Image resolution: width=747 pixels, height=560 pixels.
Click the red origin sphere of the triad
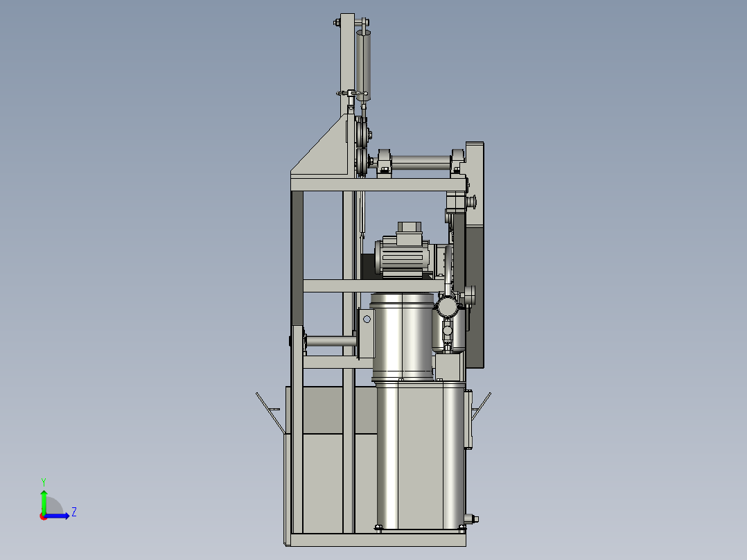[43, 516]
